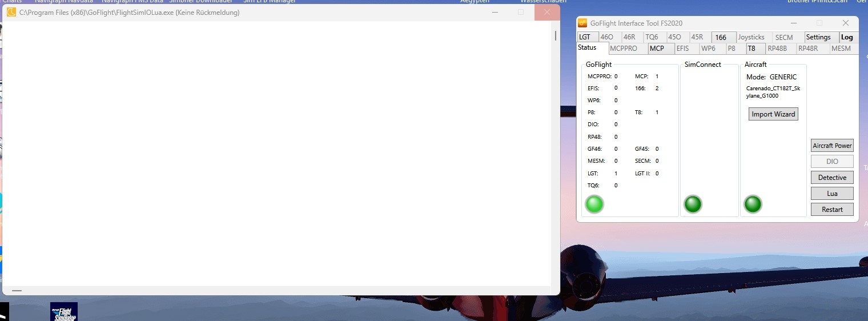The height and width of the screenshot is (321, 868).
Task: Switch to the MCP tab
Action: [x=661, y=49]
